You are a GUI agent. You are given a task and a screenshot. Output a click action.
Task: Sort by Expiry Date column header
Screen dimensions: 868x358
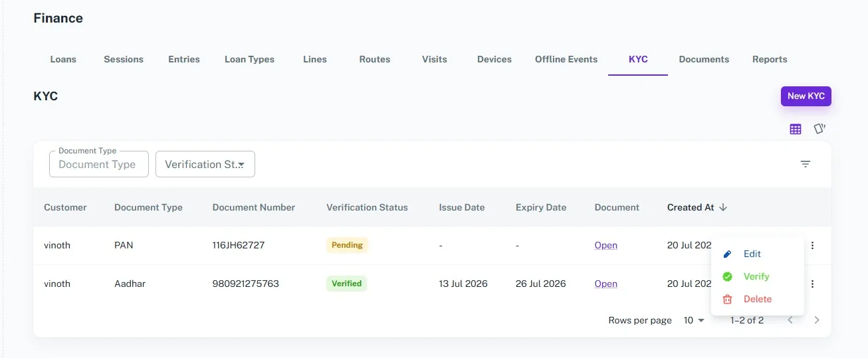[x=541, y=207]
